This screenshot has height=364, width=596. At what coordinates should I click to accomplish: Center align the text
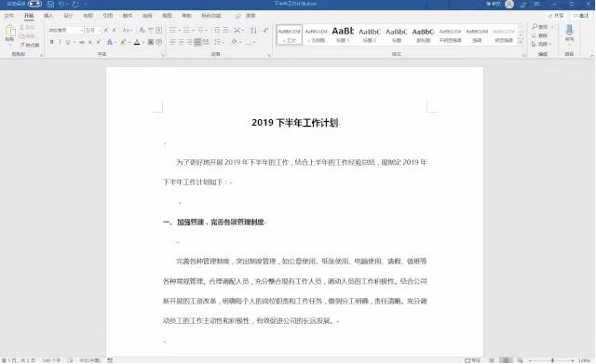point(181,42)
